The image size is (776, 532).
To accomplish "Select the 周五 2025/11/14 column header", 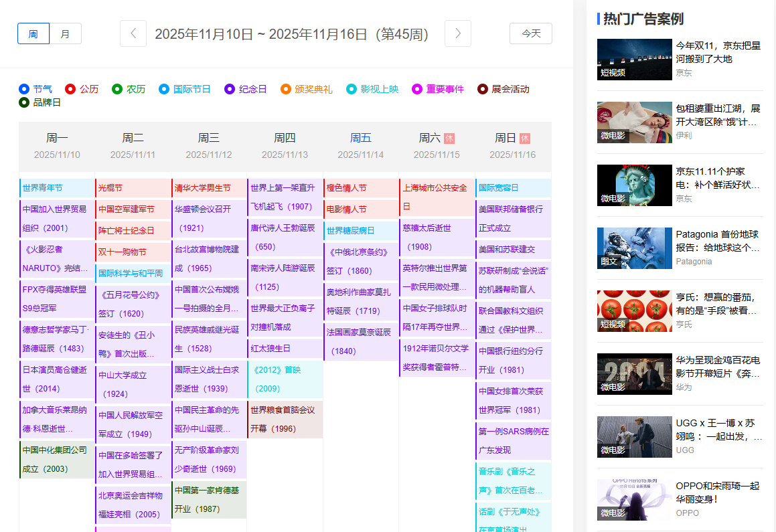I will pyautogui.click(x=360, y=146).
